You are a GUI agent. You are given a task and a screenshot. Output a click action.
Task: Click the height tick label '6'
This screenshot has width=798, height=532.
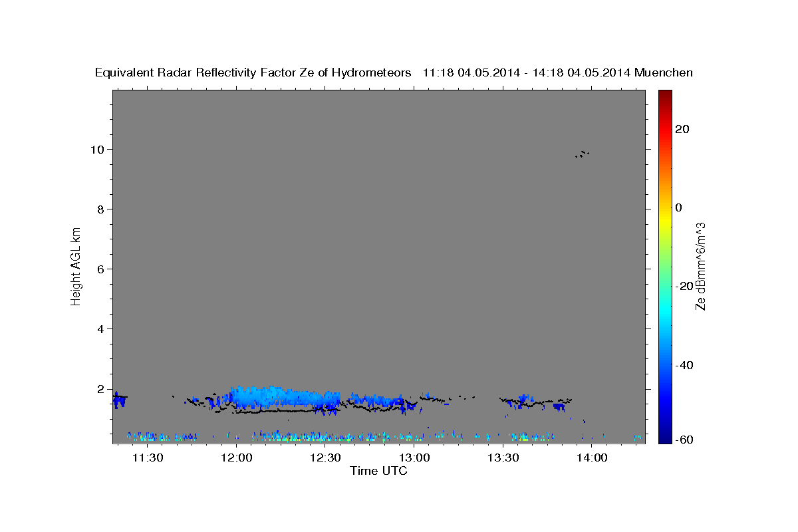[x=102, y=269]
